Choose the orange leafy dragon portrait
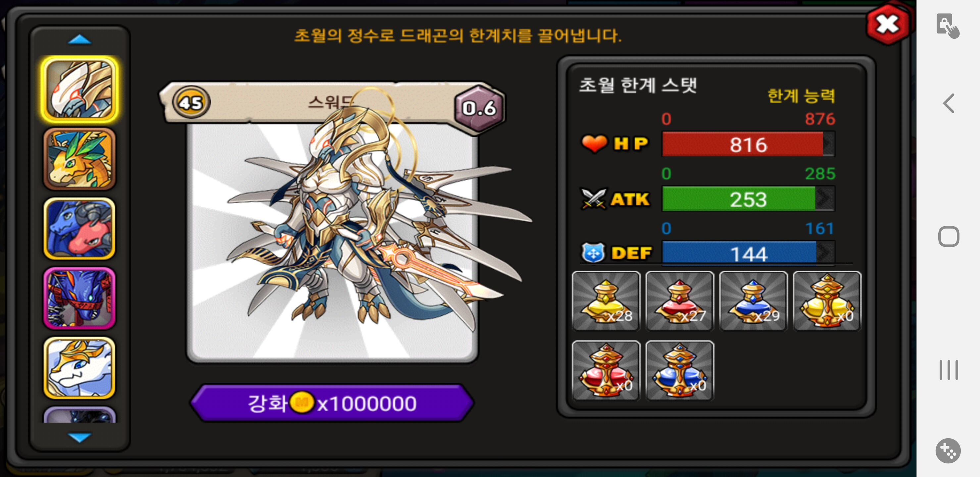 (x=79, y=159)
